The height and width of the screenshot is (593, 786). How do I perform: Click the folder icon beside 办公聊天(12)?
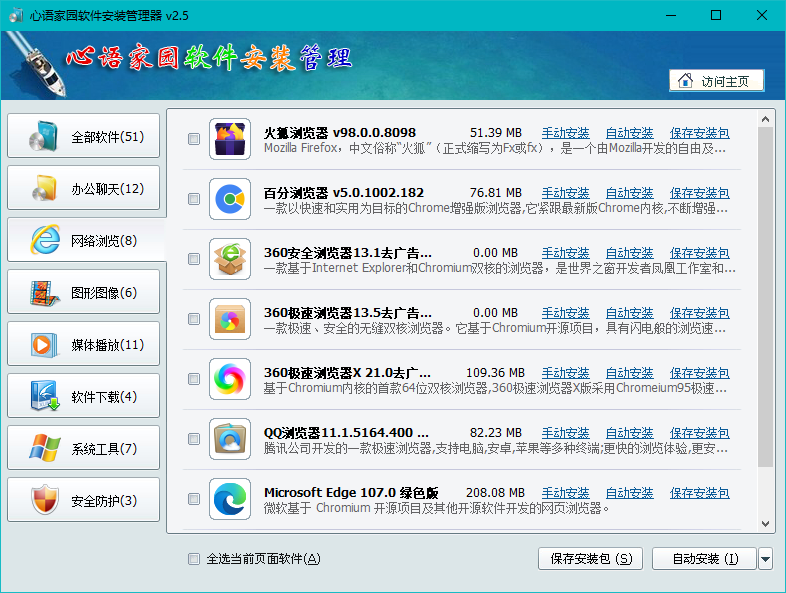pos(44,188)
